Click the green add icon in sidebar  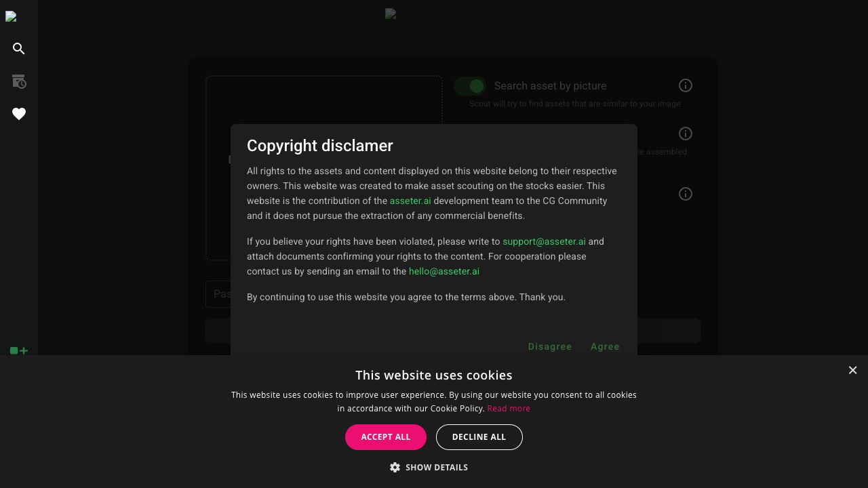click(x=19, y=350)
